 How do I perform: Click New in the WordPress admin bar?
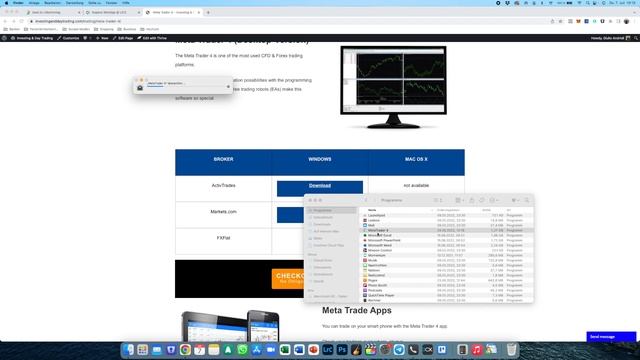pyautogui.click(x=102, y=38)
